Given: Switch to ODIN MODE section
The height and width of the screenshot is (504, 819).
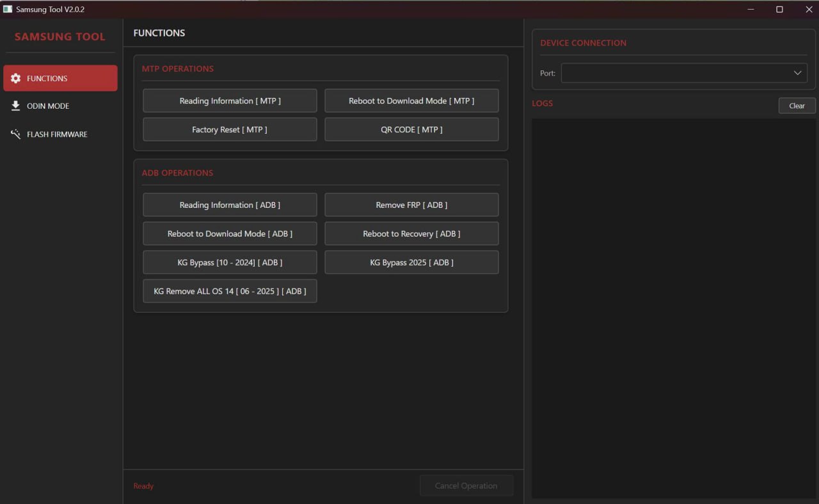Looking at the screenshot, I should [60, 106].
